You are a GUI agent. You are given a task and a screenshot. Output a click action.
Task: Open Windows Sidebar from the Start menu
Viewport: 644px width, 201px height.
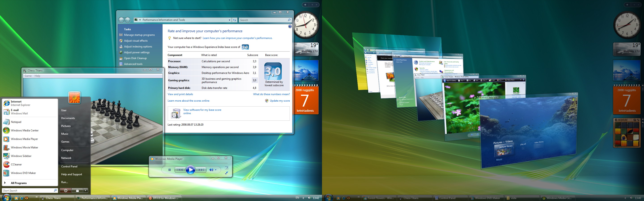pyautogui.click(x=30, y=156)
